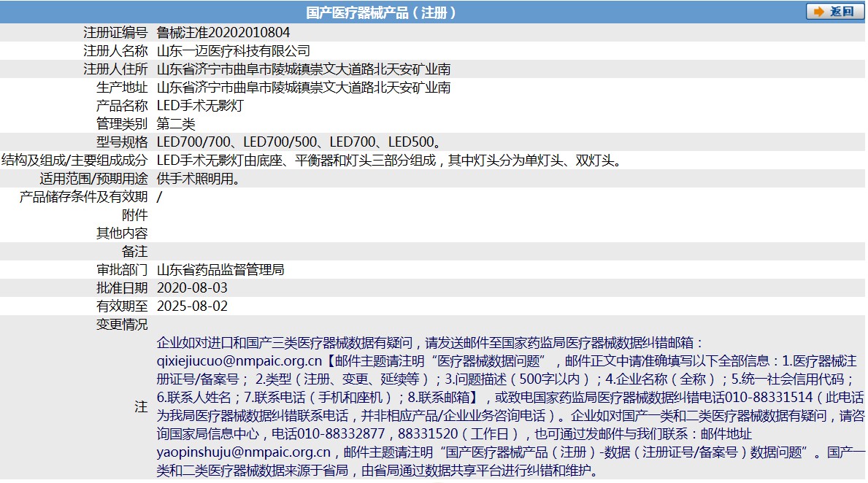Viewport: 868px width, 483px height.
Task: Select the category value 第二类
Action: pos(176,124)
